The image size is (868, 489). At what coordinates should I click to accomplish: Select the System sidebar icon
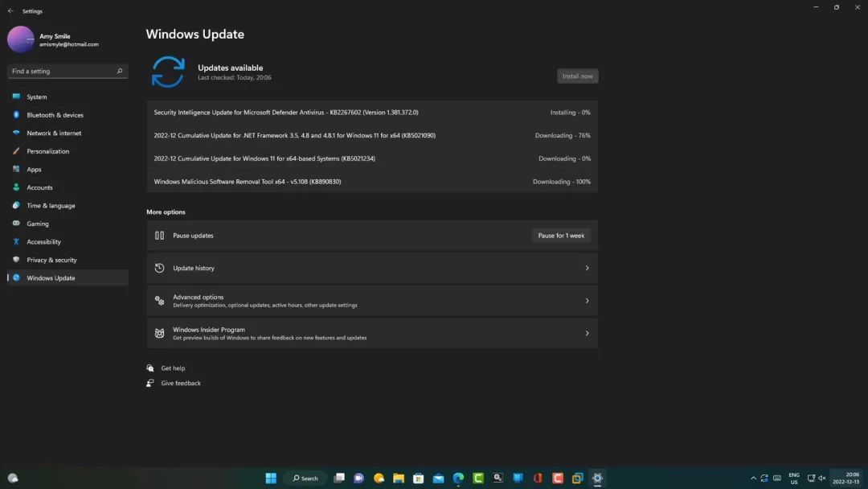(18, 97)
